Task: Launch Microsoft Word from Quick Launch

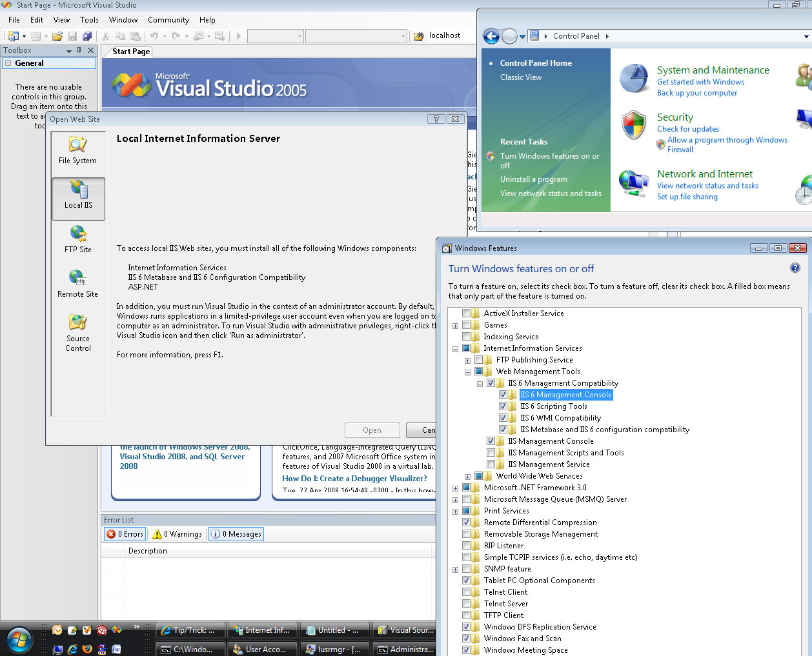Action: [x=117, y=649]
